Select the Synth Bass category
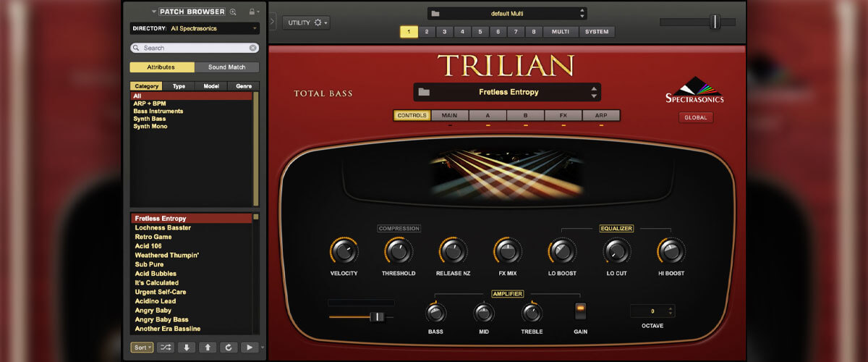 [x=150, y=119]
